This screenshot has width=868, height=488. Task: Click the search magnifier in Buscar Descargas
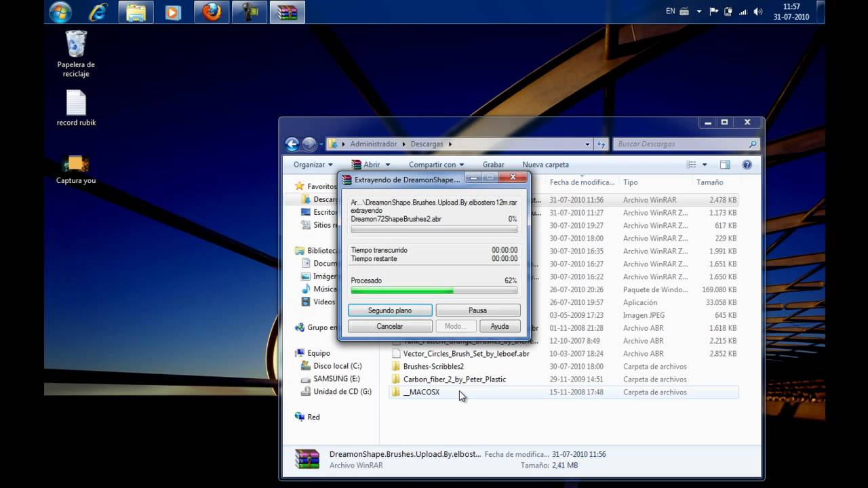752,144
